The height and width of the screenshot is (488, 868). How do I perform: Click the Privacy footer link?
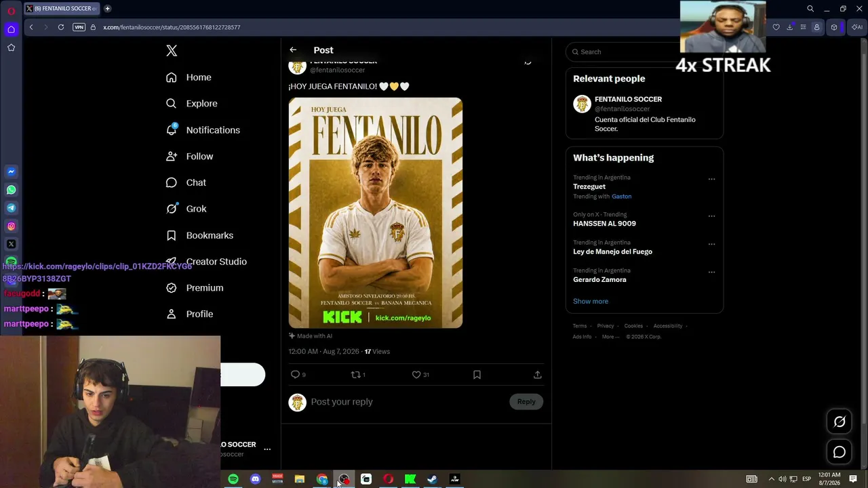tap(606, 326)
